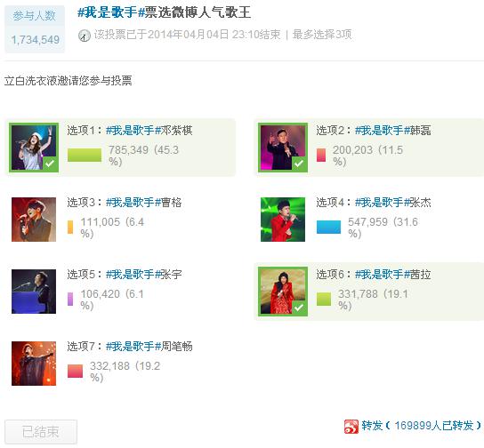
Task: Select the 张宇 option 5 thumbnail
Action: (x=34, y=292)
